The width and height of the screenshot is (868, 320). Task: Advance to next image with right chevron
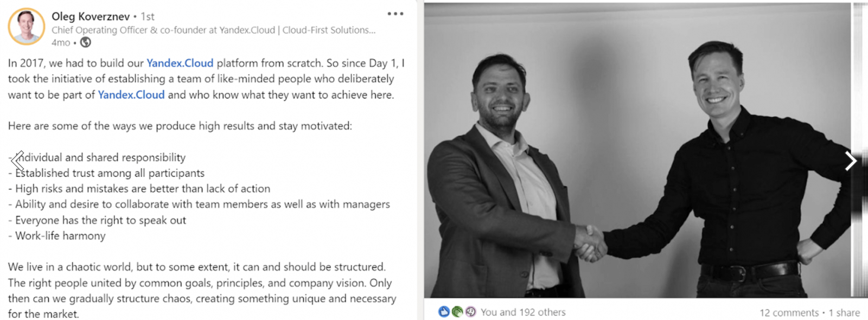click(850, 161)
